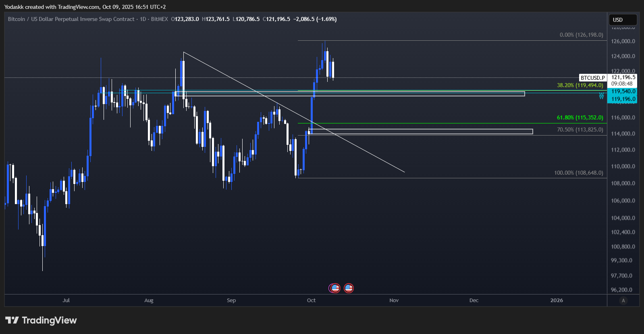Click 112,000.0 on the price scale
Screen dimensions: 644x334
coord(623,150)
